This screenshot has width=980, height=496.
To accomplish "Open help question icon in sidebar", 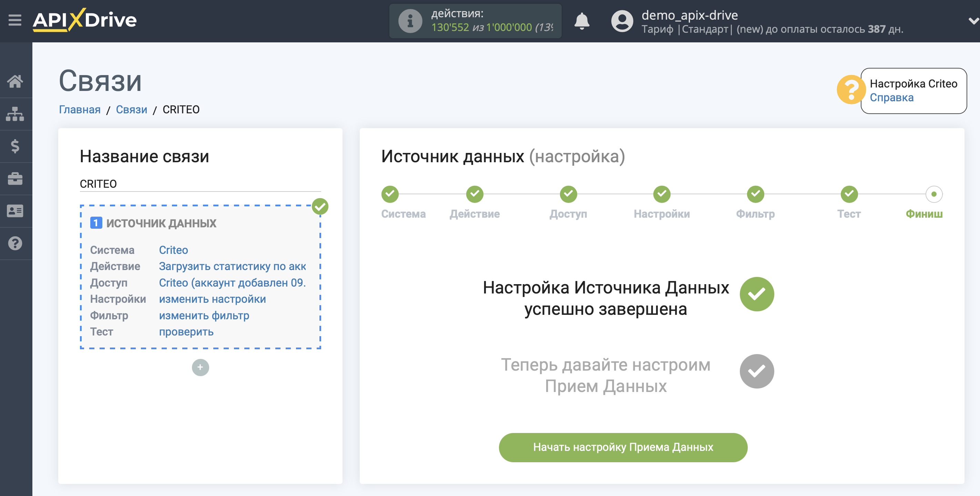I will click(x=15, y=243).
